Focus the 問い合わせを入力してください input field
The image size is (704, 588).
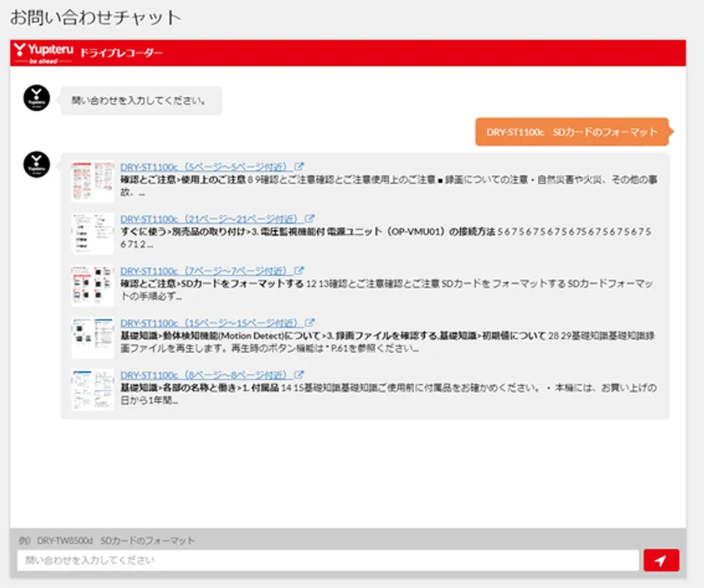click(x=328, y=560)
